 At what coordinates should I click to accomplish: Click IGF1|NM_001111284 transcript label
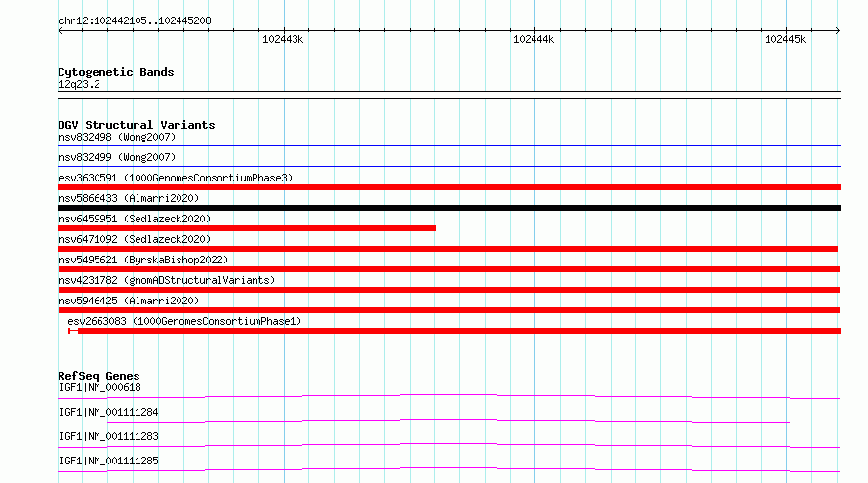108,412
